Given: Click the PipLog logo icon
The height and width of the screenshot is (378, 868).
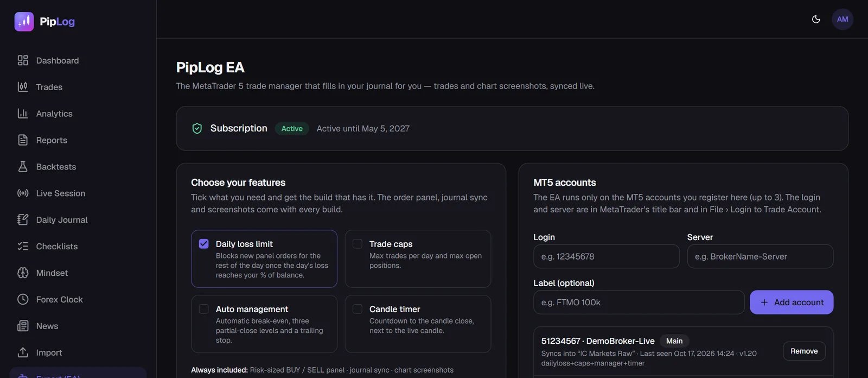Looking at the screenshot, I should pos(24,22).
